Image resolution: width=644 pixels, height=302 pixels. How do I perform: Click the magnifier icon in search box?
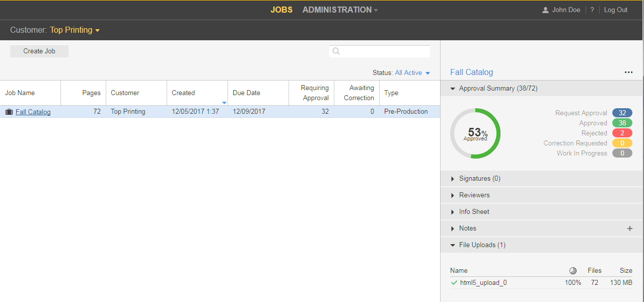336,51
